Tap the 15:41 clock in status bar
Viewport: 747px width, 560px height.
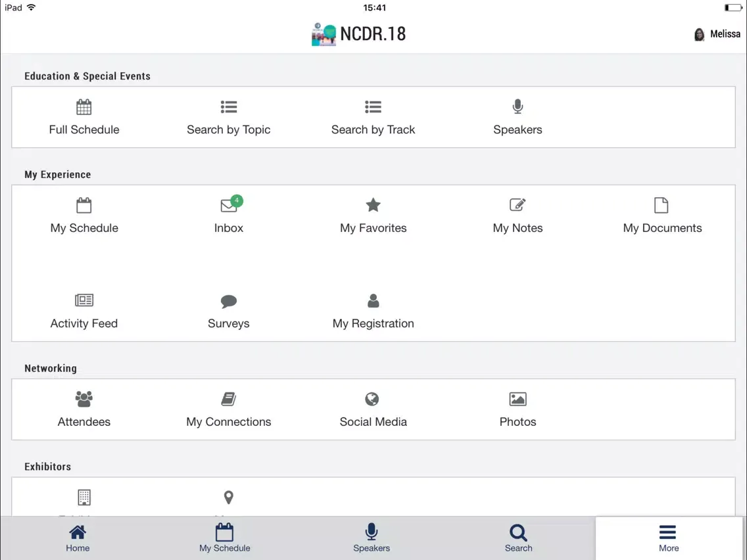point(374,8)
